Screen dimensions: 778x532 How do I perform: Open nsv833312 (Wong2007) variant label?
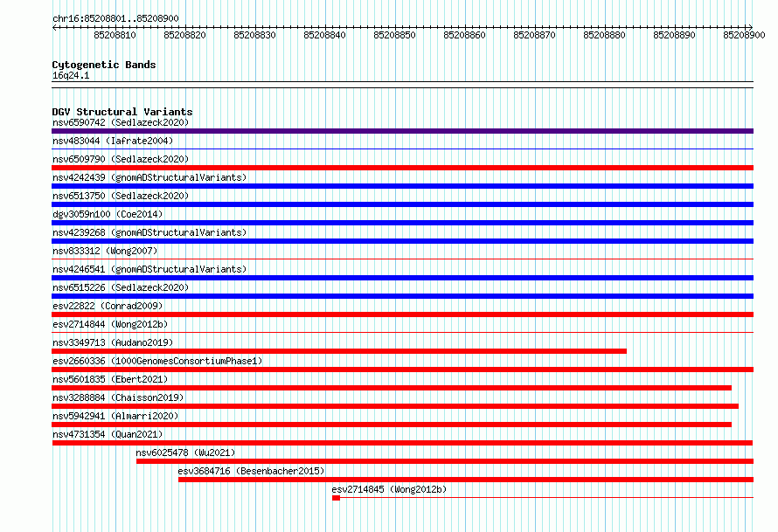(105, 251)
